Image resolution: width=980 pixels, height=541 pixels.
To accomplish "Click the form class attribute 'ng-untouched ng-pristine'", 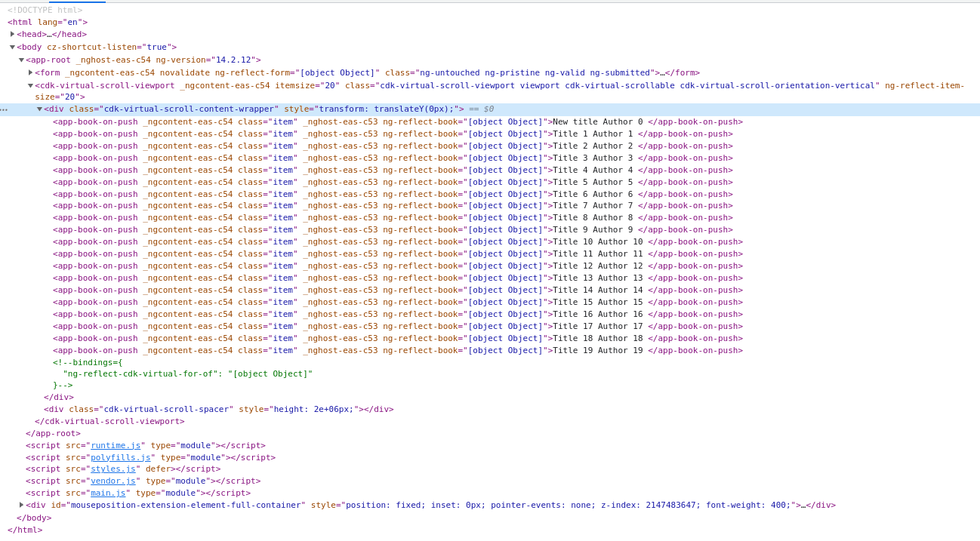I will tap(520, 72).
